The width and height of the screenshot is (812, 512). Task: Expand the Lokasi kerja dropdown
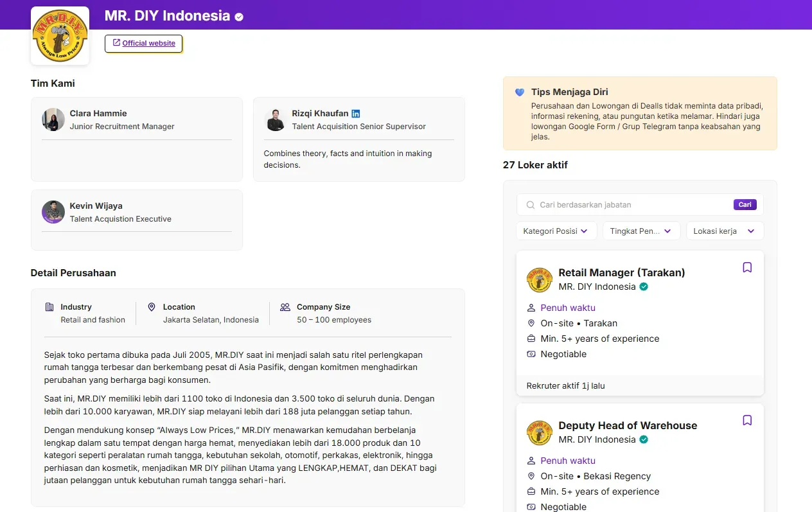click(x=725, y=231)
